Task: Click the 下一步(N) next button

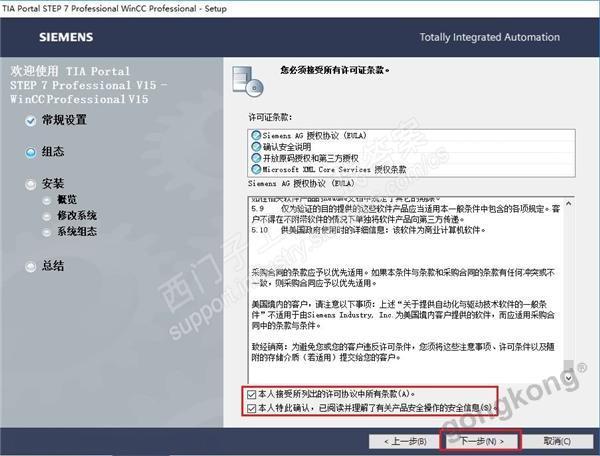Action: pyautogui.click(x=481, y=441)
